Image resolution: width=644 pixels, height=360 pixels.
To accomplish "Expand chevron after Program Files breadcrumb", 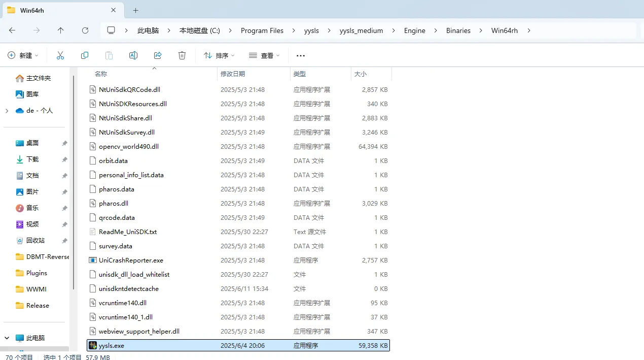I will pos(294,30).
